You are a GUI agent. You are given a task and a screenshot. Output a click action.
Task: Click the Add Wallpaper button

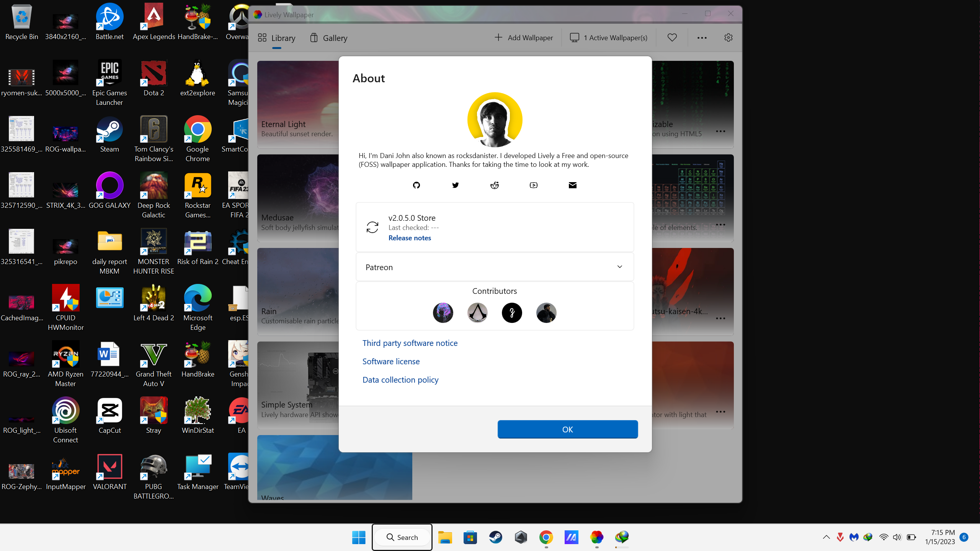pos(524,37)
